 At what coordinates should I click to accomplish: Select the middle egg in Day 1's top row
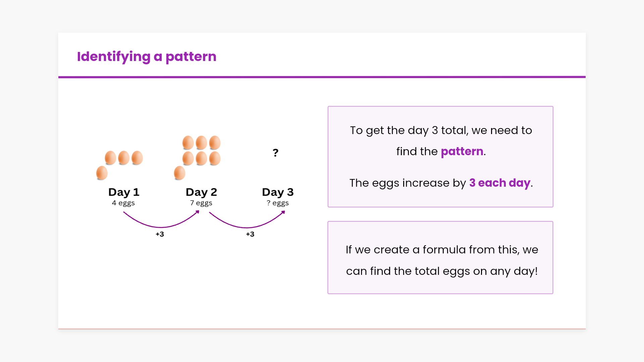click(124, 158)
